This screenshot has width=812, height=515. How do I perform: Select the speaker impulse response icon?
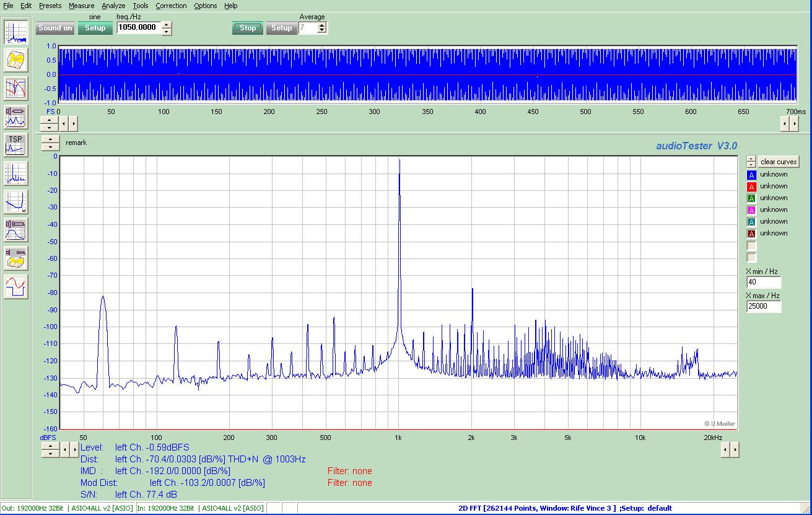click(16, 230)
